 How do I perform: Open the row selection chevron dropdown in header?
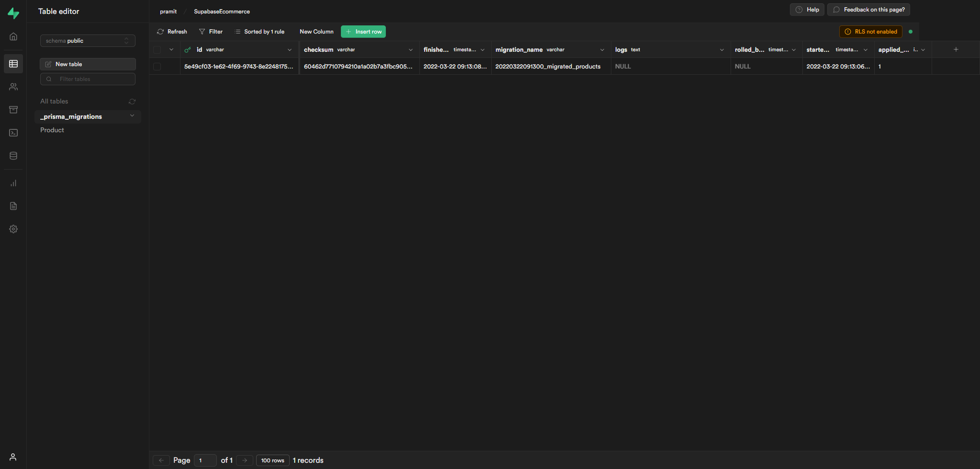click(171, 49)
